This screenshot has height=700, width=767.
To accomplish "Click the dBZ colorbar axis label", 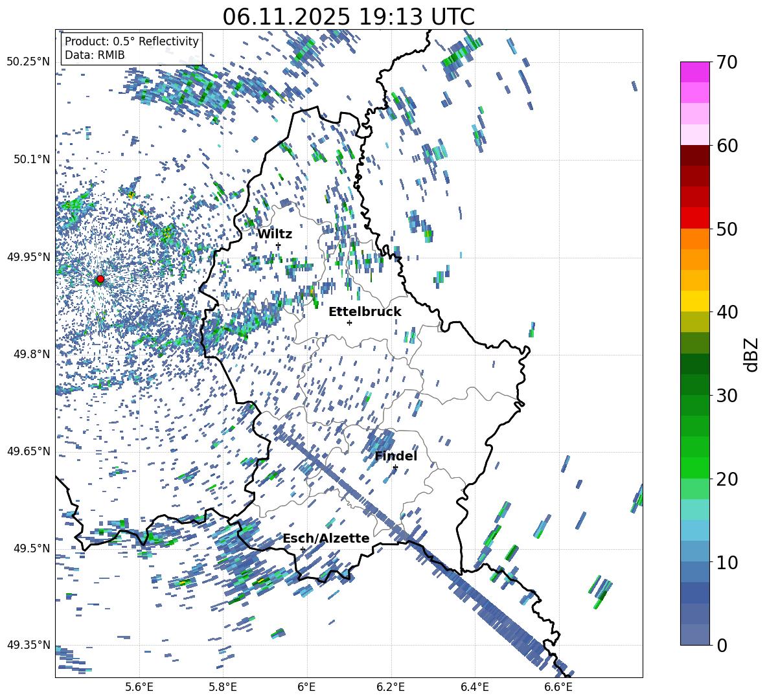I will [752, 354].
